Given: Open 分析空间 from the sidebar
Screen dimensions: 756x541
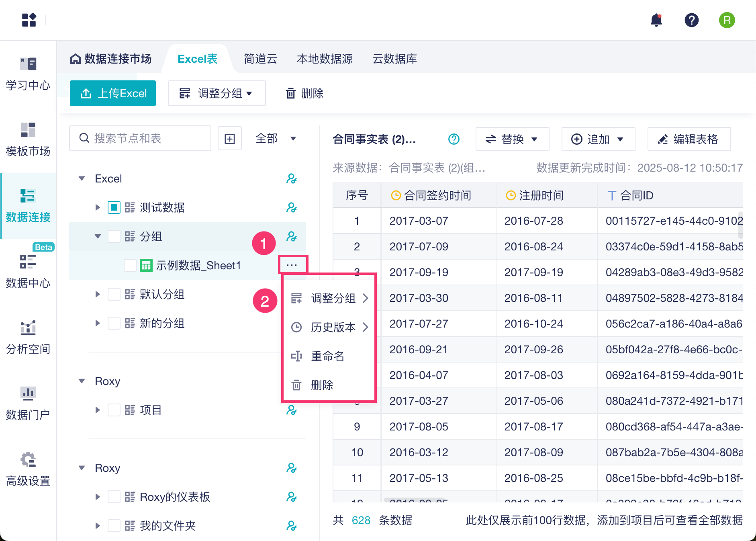Looking at the screenshot, I should pyautogui.click(x=28, y=338).
